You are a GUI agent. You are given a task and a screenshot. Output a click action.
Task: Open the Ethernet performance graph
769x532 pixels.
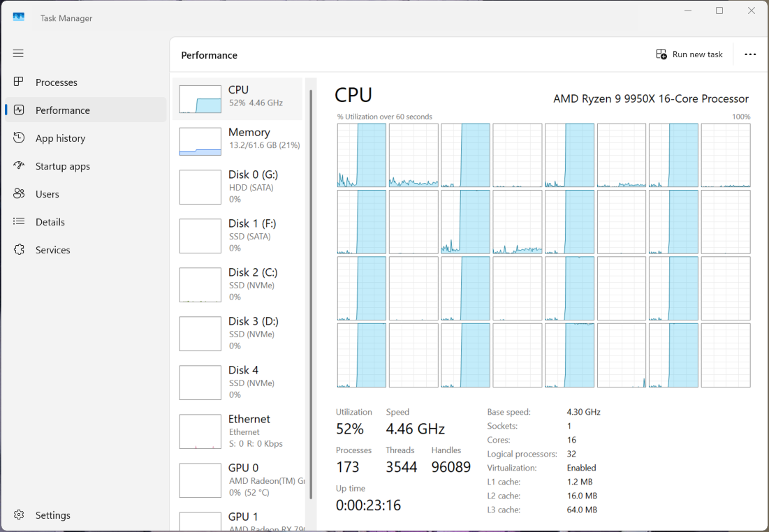[x=237, y=431]
